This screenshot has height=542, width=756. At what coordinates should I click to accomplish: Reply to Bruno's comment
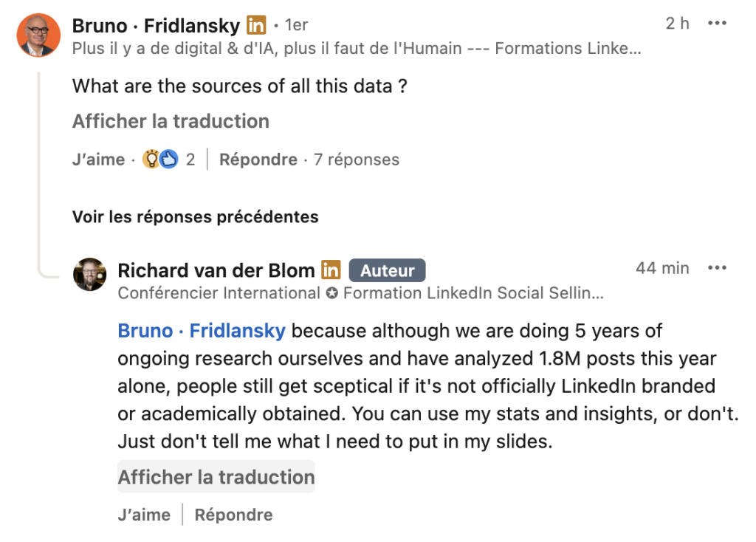258,159
